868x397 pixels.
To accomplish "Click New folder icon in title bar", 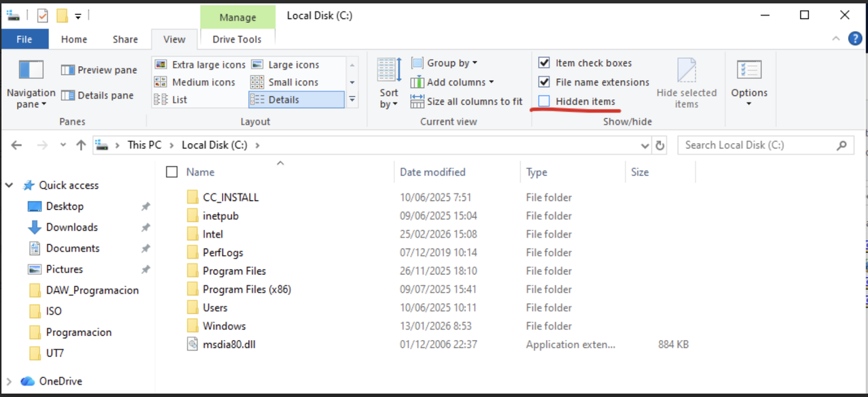I will [x=62, y=15].
